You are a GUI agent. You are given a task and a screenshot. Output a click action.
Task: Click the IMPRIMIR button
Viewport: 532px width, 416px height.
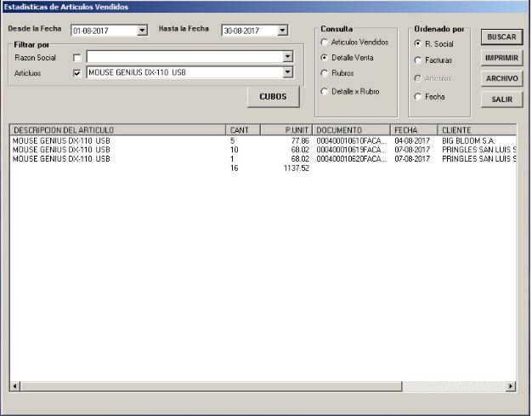[501, 58]
